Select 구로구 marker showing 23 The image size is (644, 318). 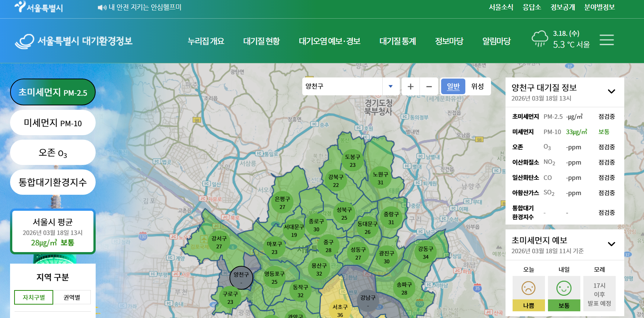230,298
